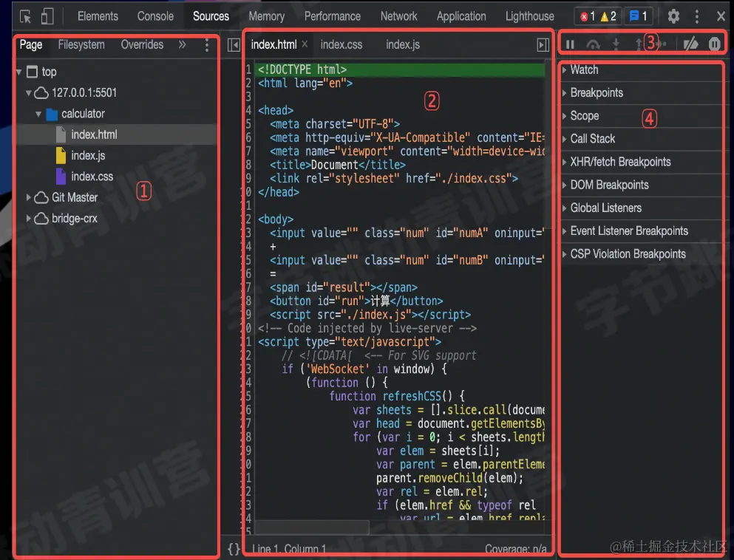Expand the Git Master tree node
734x560 pixels.
(x=29, y=197)
